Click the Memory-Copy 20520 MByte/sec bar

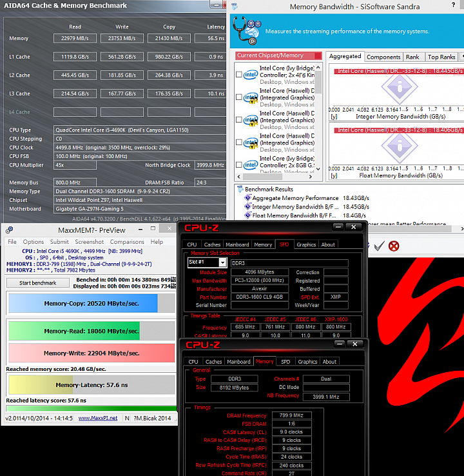[x=92, y=303]
